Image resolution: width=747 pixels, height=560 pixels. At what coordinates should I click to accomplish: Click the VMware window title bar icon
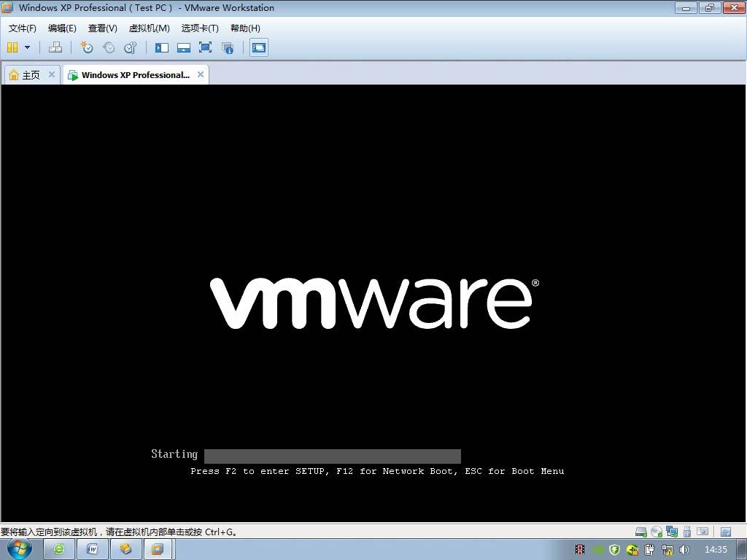7,7
